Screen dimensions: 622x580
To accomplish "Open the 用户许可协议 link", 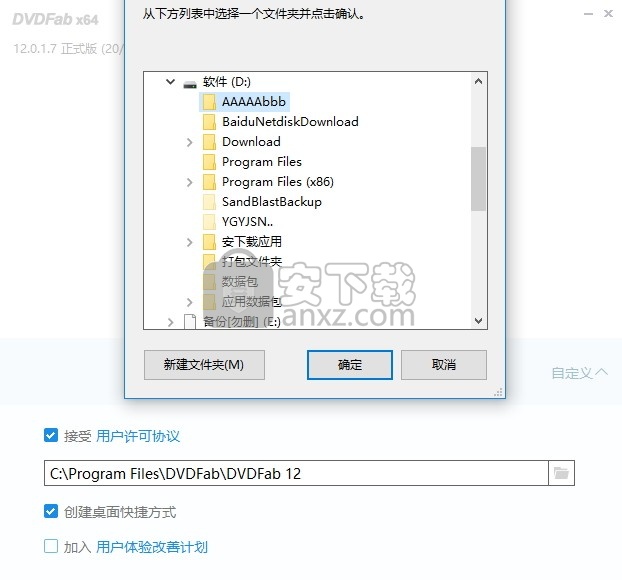I will [138, 436].
